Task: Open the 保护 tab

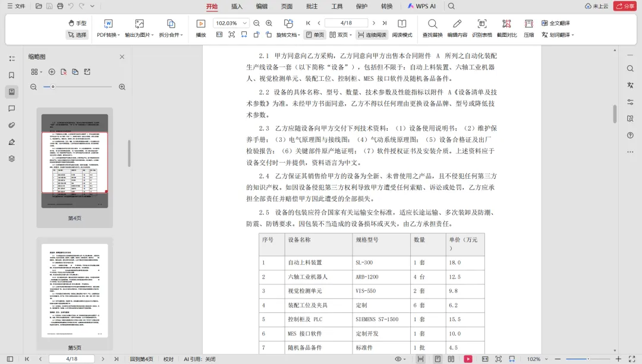Action: click(x=361, y=6)
